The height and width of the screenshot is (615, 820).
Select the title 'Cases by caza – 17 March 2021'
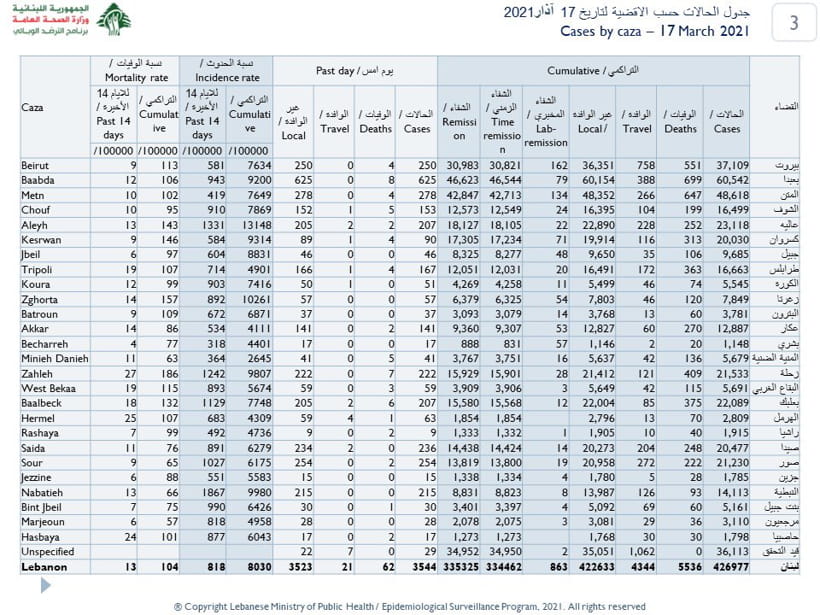point(655,31)
